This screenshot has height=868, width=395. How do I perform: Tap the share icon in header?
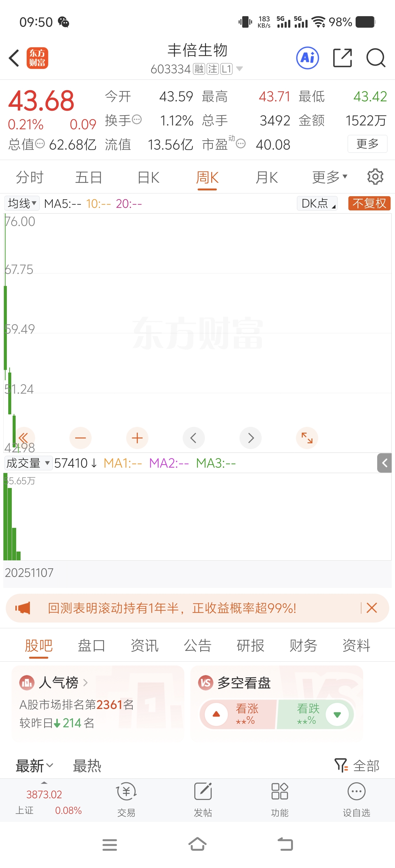(342, 58)
